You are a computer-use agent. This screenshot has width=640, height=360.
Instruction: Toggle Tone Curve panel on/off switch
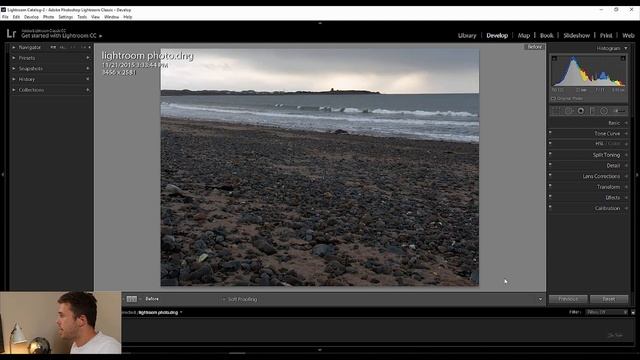[x=550, y=132]
